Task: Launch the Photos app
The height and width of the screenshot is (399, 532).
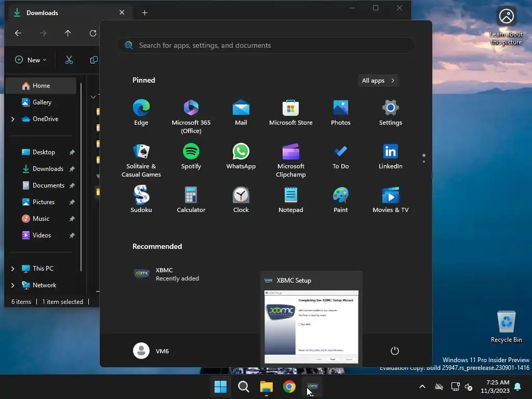Action: tap(341, 113)
